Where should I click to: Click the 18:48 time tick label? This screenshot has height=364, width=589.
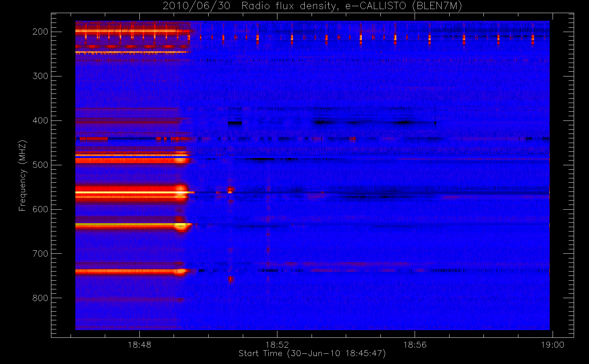pyautogui.click(x=139, y=345)
